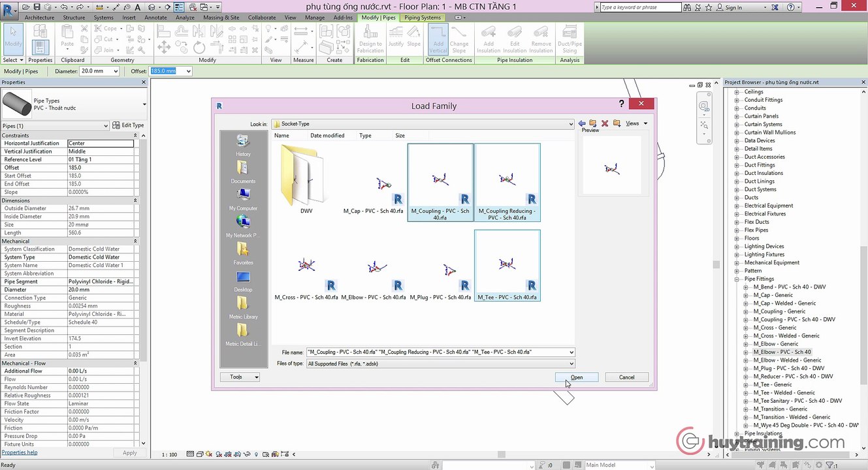Click the File name input field
The height and width of the screenshot is (470, 868).
click(x=436, y=352)
